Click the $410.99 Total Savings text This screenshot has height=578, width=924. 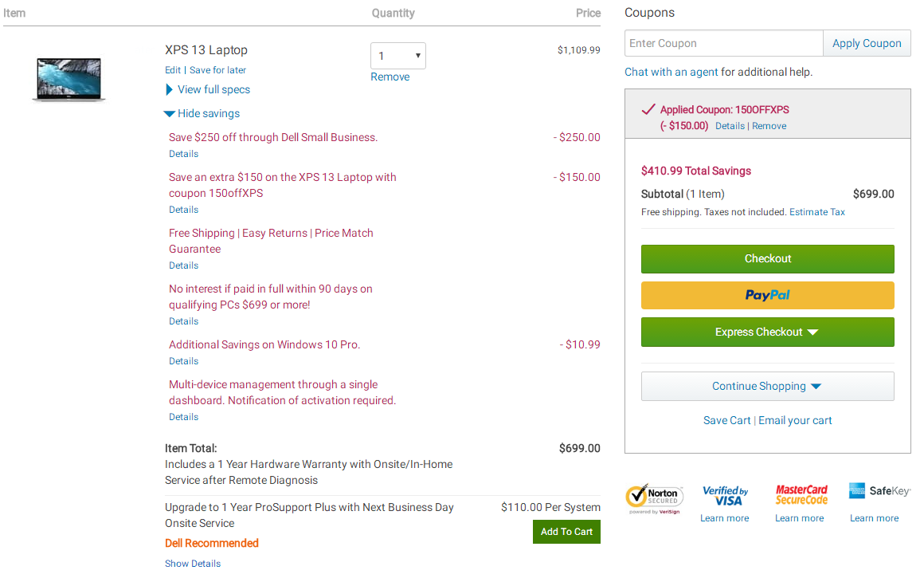tap(696, 171)
